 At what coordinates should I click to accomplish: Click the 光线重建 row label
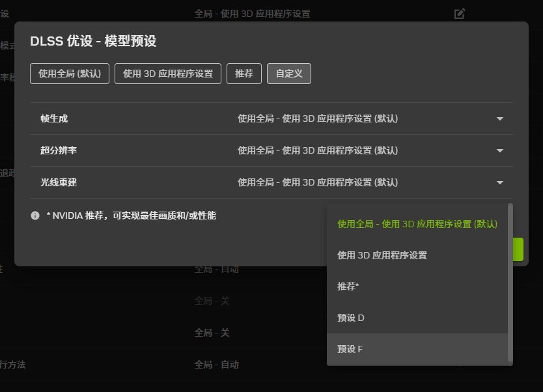[x=59, y=182]
